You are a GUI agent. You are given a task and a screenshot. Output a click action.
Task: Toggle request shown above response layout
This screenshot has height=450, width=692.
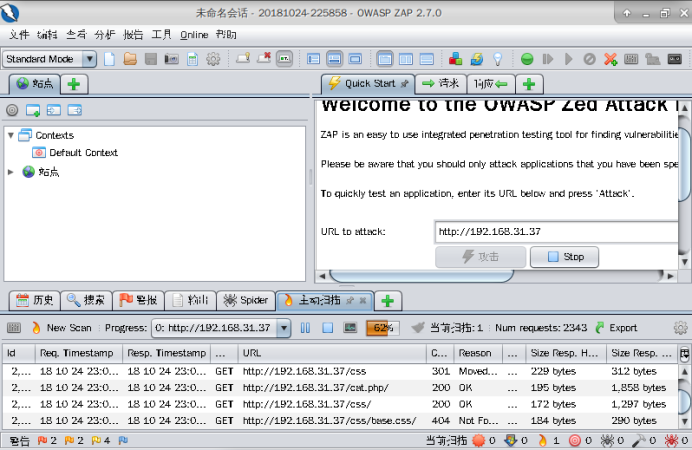point(426,59)
